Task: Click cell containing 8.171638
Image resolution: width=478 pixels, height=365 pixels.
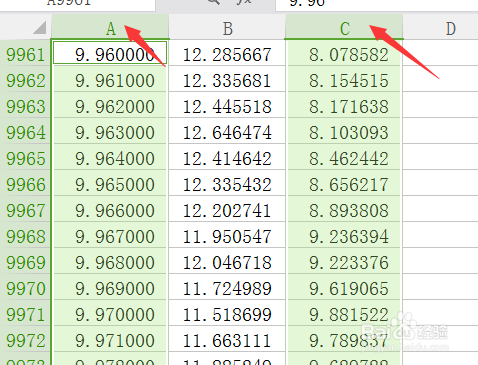Action: tap(344, 105)
